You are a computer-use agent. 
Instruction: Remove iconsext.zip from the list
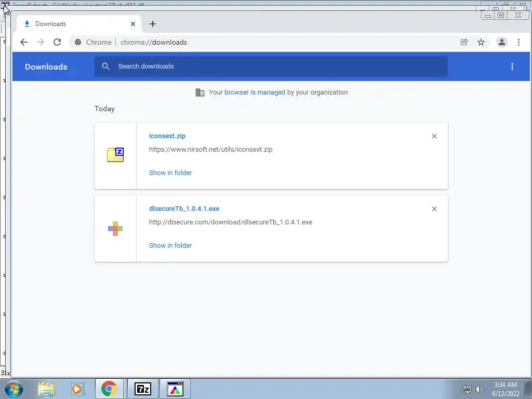point(434,136)
